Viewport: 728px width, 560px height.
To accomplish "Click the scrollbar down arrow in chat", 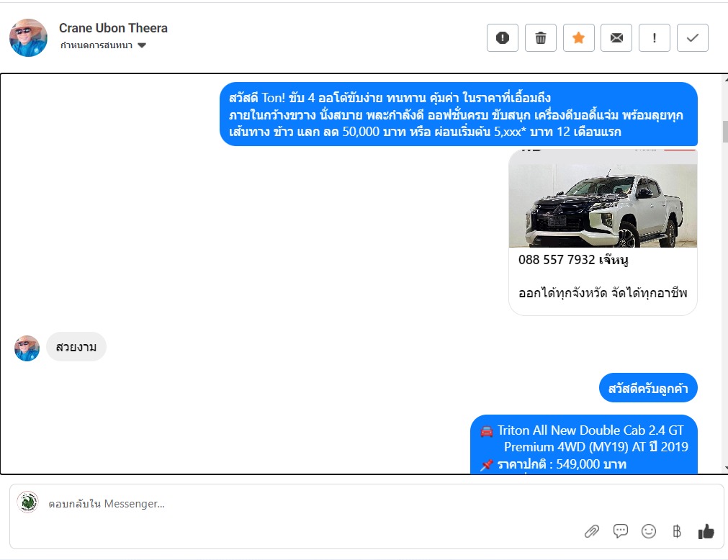I will (x=725, y=468).
